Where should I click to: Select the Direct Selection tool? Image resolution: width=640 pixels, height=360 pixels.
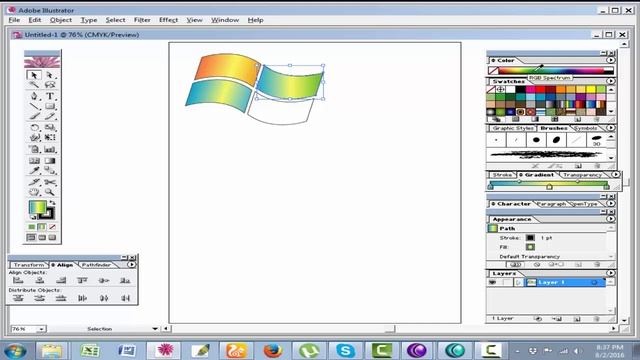[50, 75]
